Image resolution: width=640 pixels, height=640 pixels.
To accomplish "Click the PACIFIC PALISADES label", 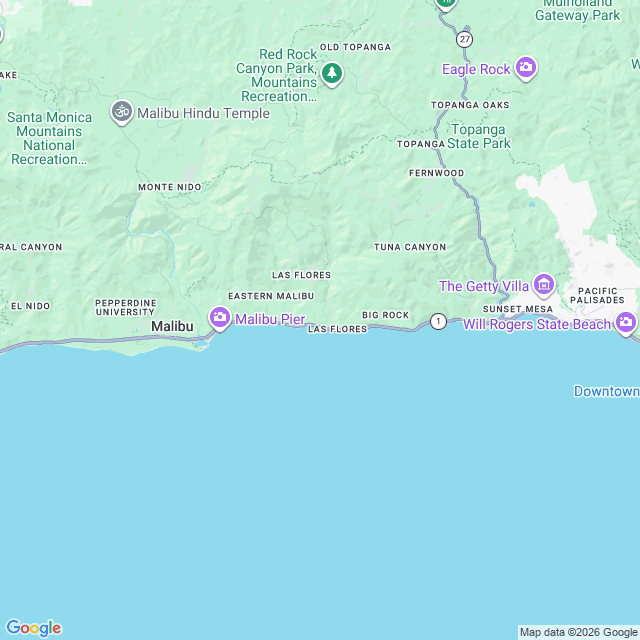I will click(597, 296).
